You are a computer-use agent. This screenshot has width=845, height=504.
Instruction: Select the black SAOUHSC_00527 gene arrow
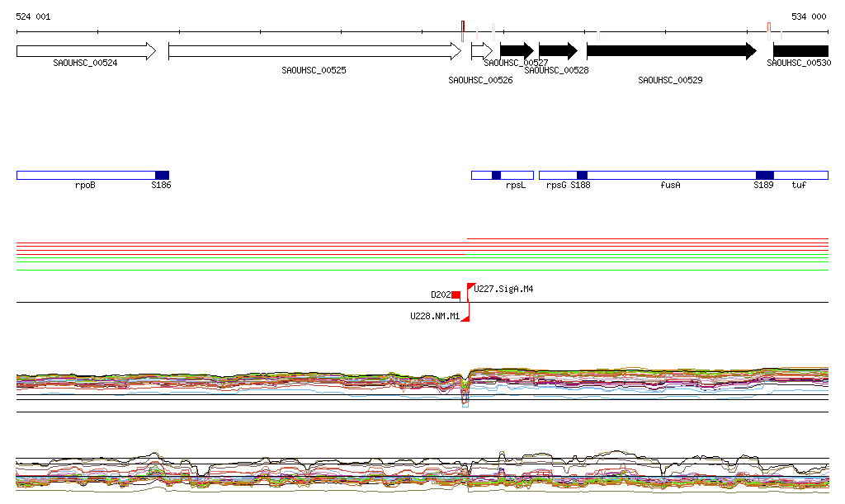point(517,51)
